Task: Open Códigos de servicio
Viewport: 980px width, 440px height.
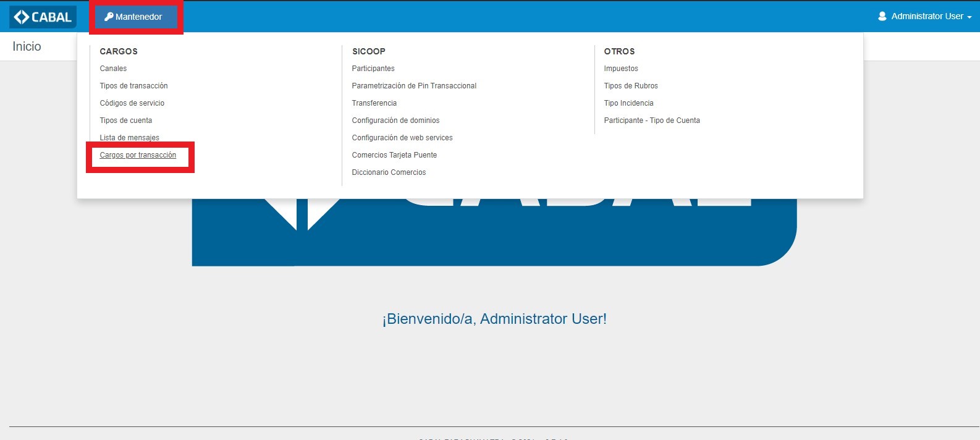Action: (132, 103)
